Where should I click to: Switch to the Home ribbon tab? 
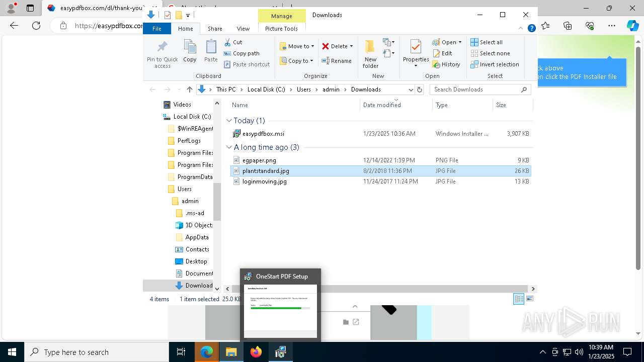coord(186,29)
